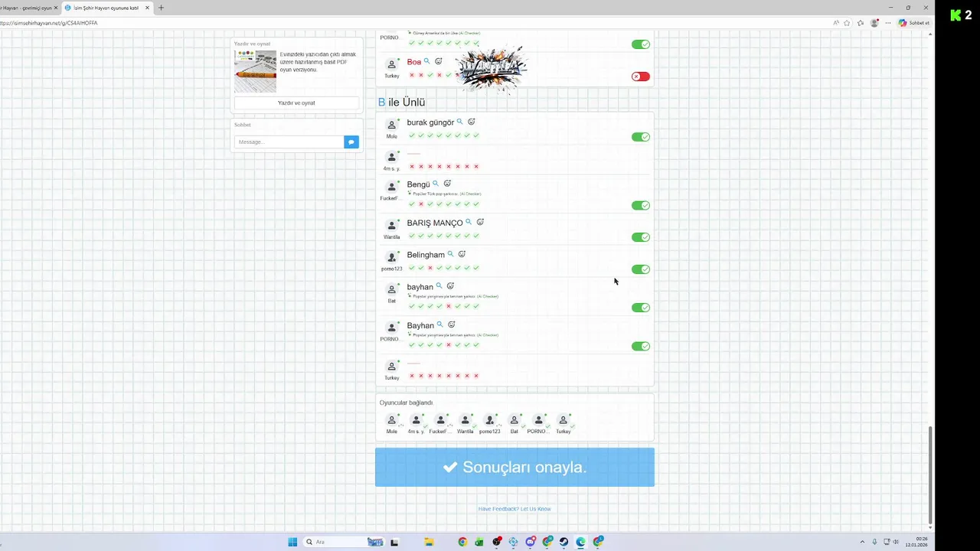
Task: Open Have Feedback? Let Us Know link
Action: 514,509
